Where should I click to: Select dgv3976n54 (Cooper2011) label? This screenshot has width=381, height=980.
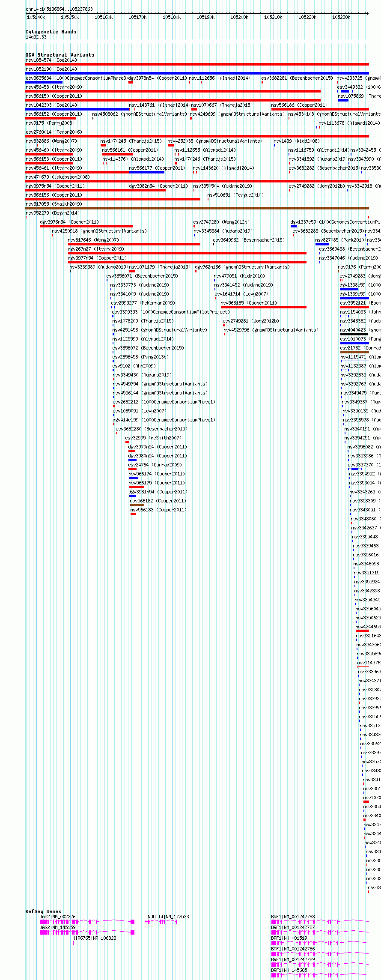tap(69, 222)
